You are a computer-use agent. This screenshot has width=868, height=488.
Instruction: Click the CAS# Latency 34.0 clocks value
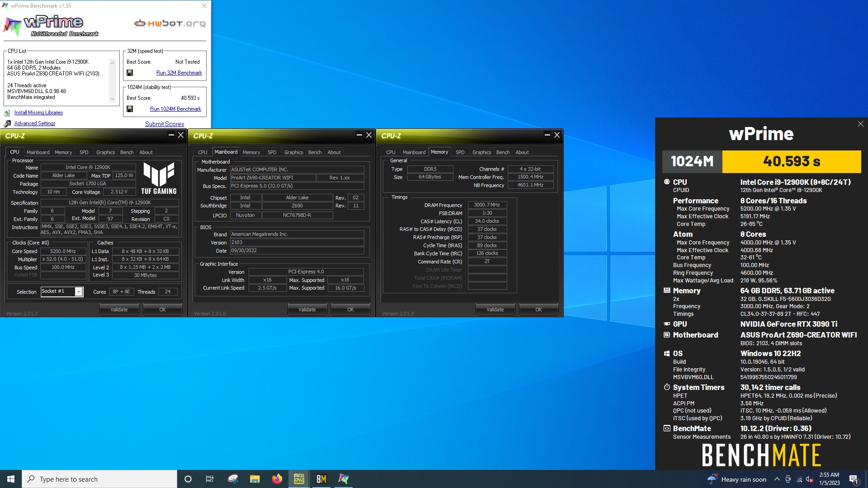coord(487,221)
